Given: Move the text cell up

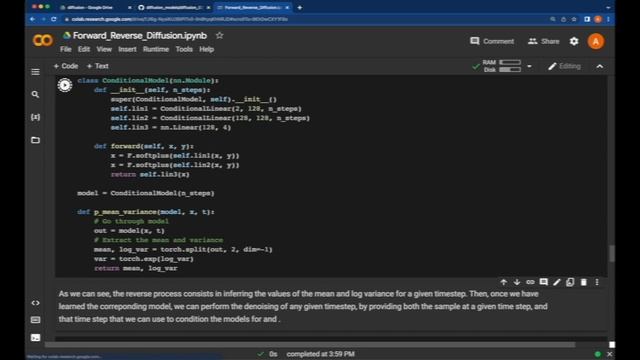Looking at the screenshot, I should point(504,282).
